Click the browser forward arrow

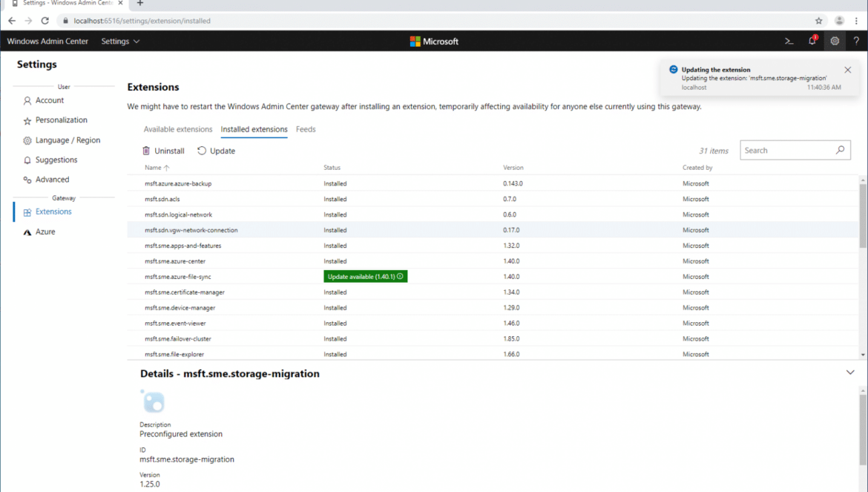tap(28, 21)
